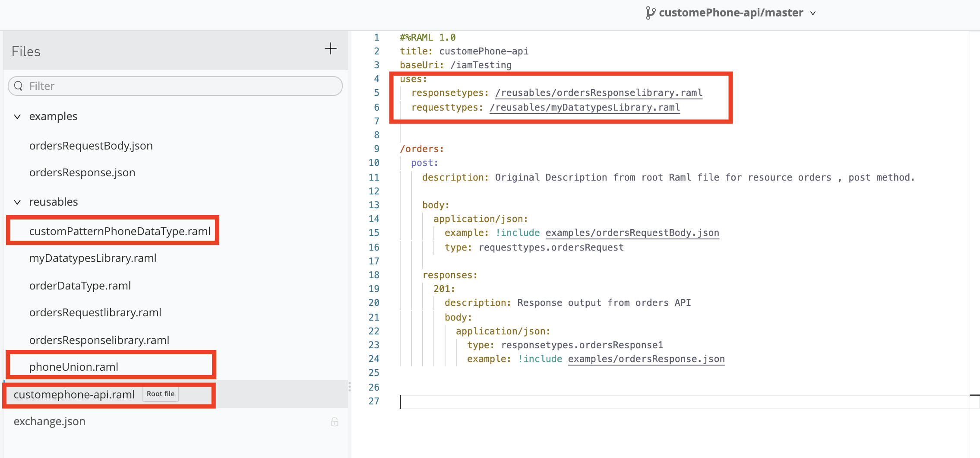Click the Root file badge
Image resolution: width=980 pixels, height=458 pixels.
pyautogui.click(x=161, y=394)
